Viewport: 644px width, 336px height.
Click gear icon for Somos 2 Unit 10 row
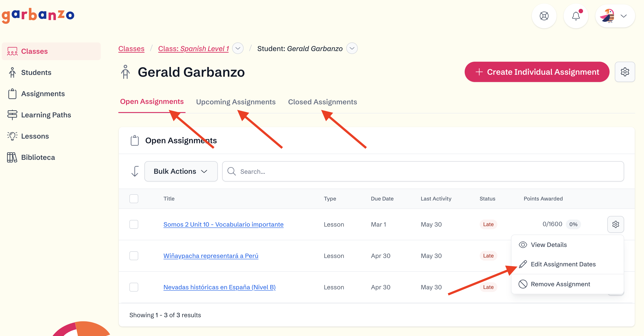tap(615, 224)
